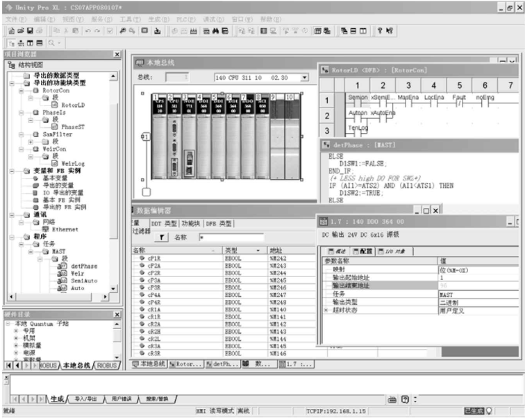Click the Tile vertically window icon
The height and width of the screenshot is (420, 525).
pos(363,31)
